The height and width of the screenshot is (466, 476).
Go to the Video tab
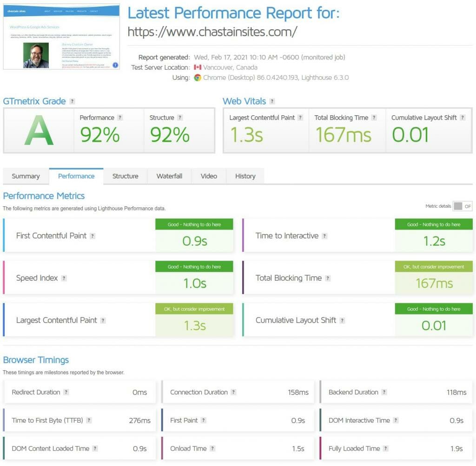tap(209, 176)
